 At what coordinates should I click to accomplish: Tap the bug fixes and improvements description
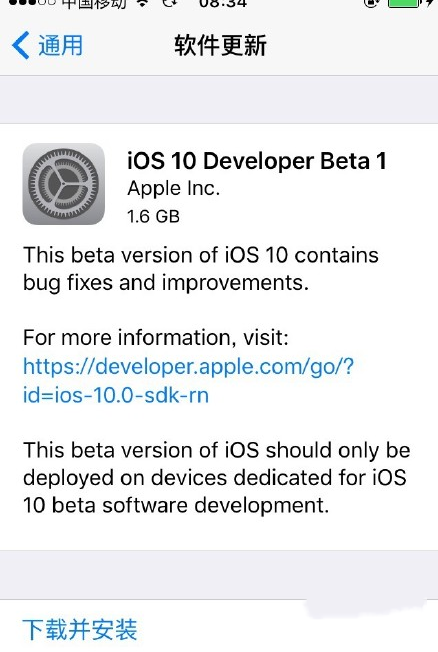(201, 269)
